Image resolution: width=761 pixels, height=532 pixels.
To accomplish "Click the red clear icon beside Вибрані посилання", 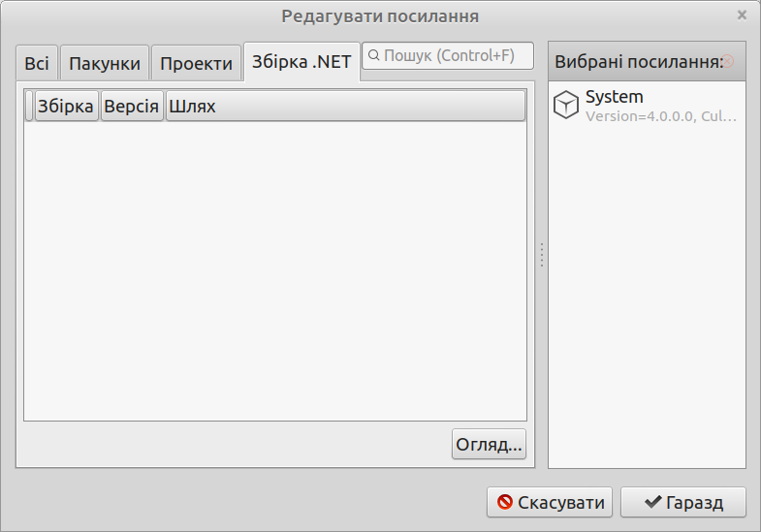I will coord(728,61).
